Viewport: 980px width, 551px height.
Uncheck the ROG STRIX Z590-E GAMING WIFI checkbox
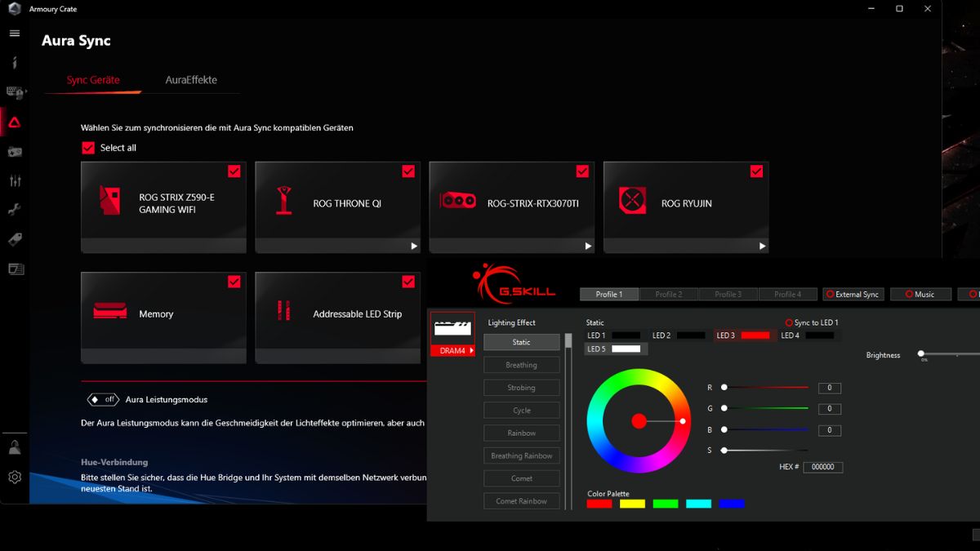[x=234, y=171]
